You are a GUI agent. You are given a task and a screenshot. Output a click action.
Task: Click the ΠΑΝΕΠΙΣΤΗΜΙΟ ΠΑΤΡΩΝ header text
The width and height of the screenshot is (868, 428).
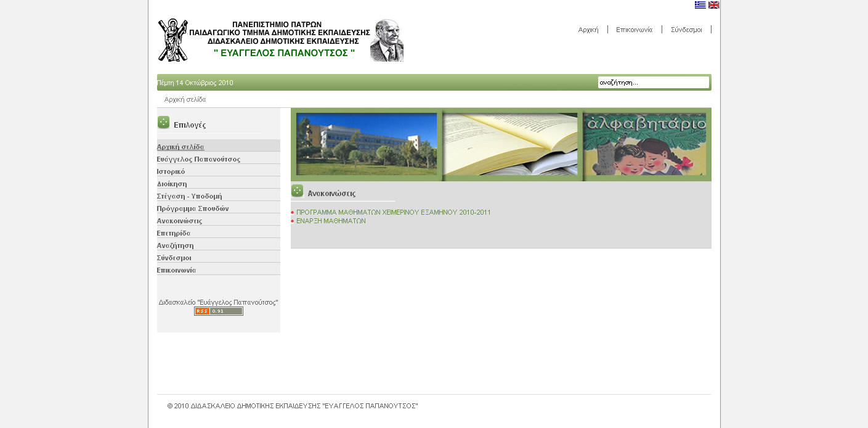pyautogui.click(x=277, y=24)
